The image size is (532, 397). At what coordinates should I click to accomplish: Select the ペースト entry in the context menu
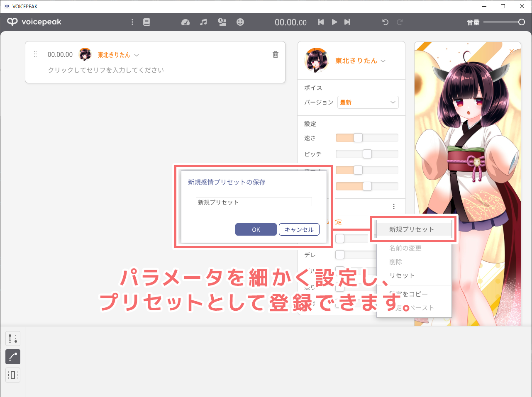coord(414,308)
